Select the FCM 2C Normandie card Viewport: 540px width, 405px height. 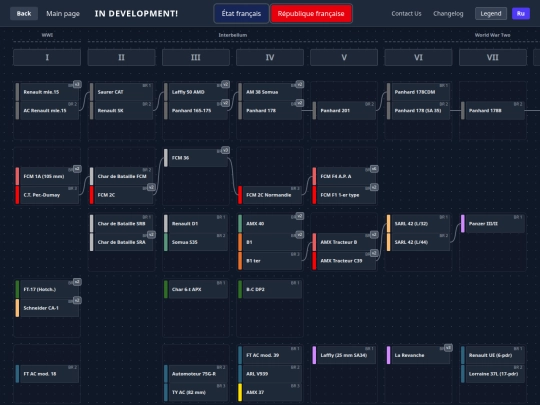click(270, 195)
